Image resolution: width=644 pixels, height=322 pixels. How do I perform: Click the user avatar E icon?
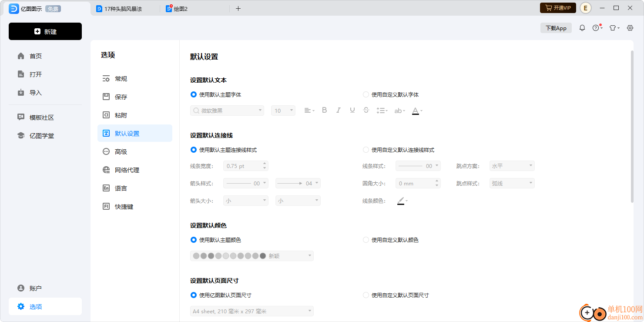(x=586, y=8)
